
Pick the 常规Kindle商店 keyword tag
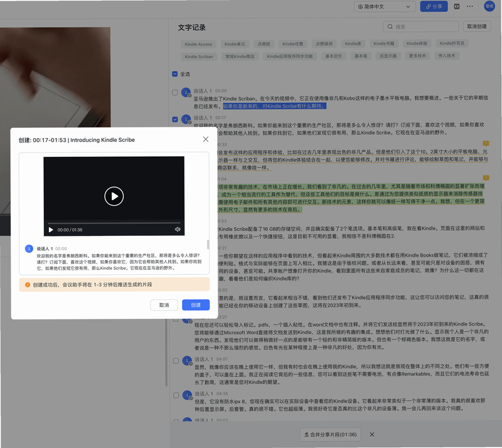tap(240, 56)
